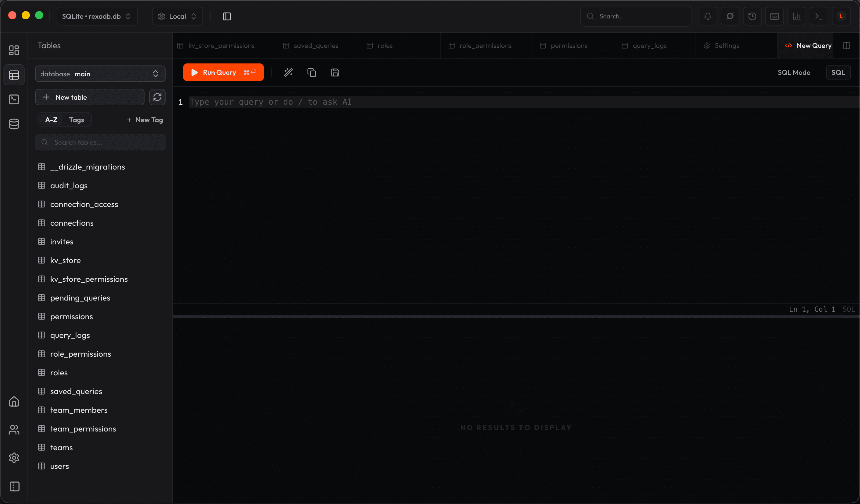Click the magic wand format query icon

[x=288, y=73]
